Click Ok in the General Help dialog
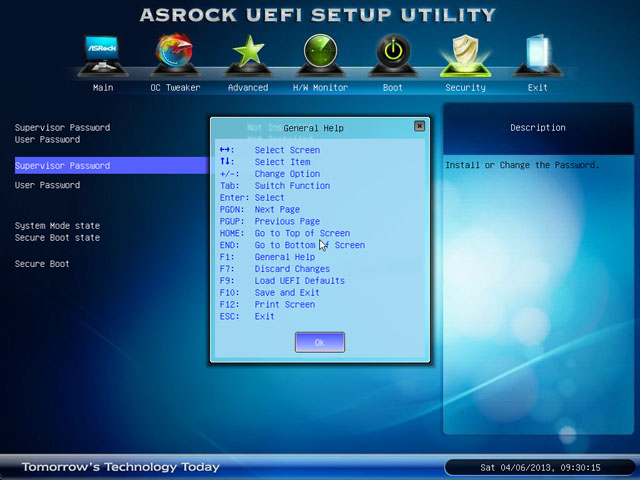 (320, 342)
